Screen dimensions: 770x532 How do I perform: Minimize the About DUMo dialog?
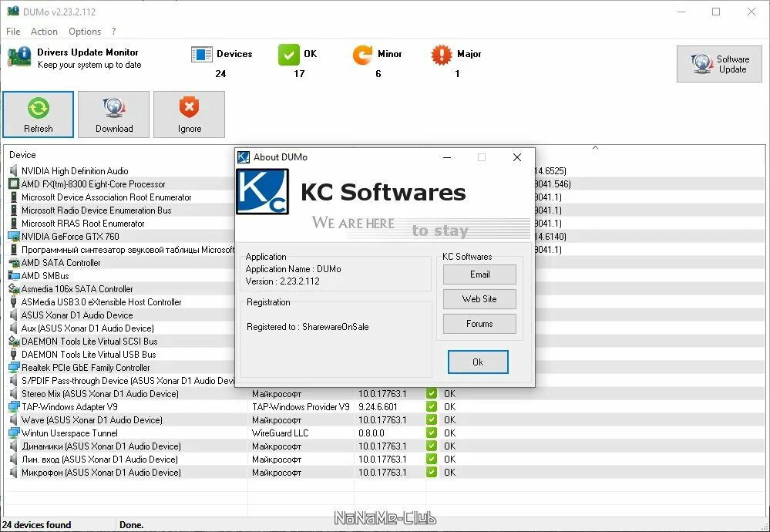point(447,157)
